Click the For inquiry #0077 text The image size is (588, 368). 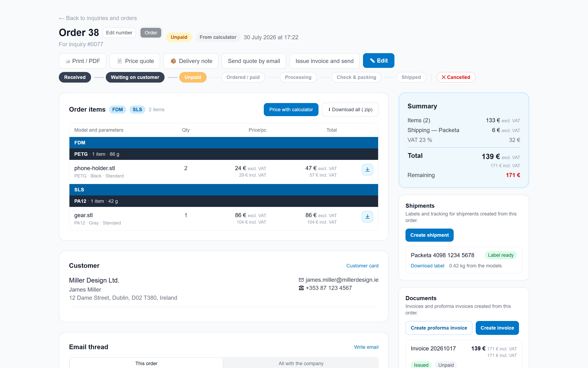tap(81, 44)
